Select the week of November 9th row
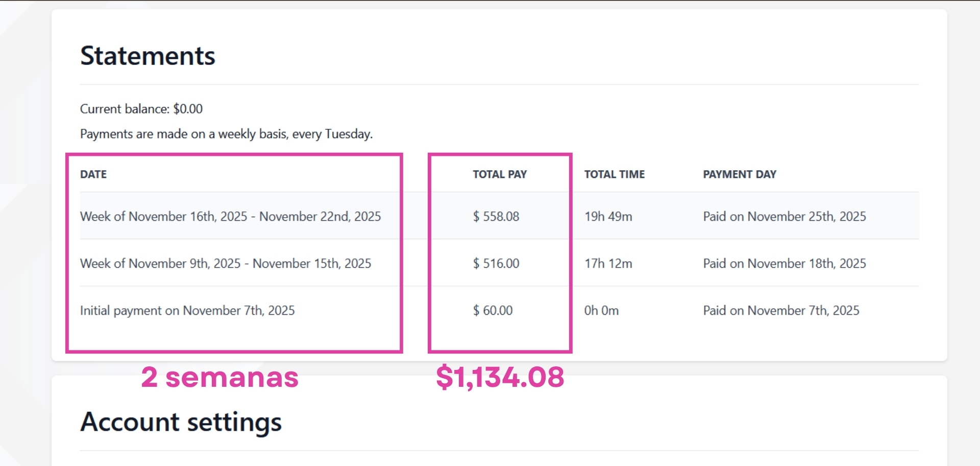Viewport: 980px width, 466px height. [x=226, y=263]
